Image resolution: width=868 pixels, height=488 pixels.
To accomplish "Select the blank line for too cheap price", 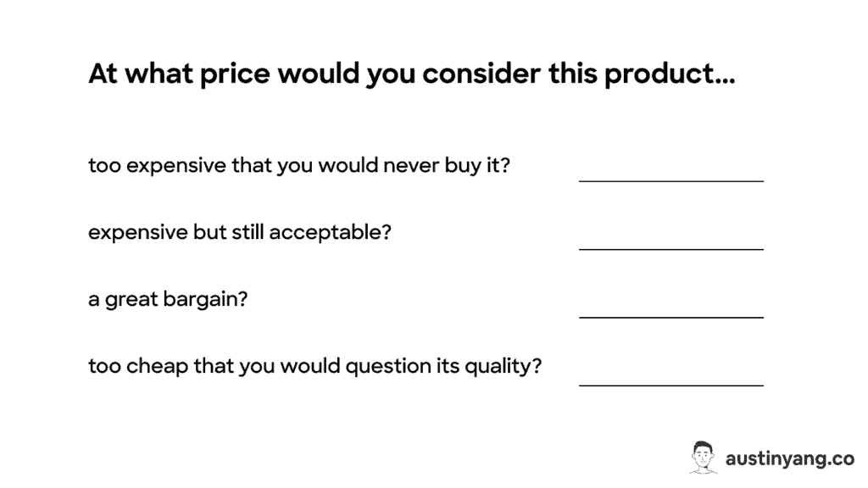I will tap(671, 385).
